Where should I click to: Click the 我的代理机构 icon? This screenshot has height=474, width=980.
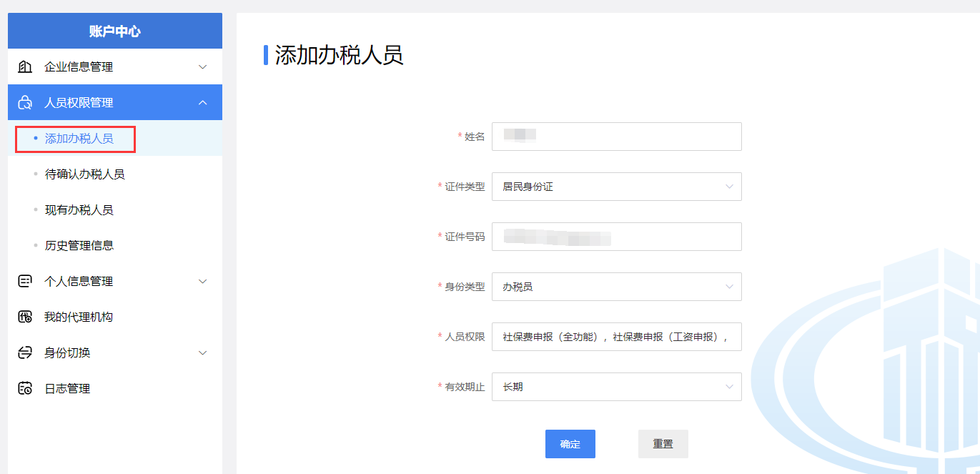pyautogui.click(x=25, y=317)
